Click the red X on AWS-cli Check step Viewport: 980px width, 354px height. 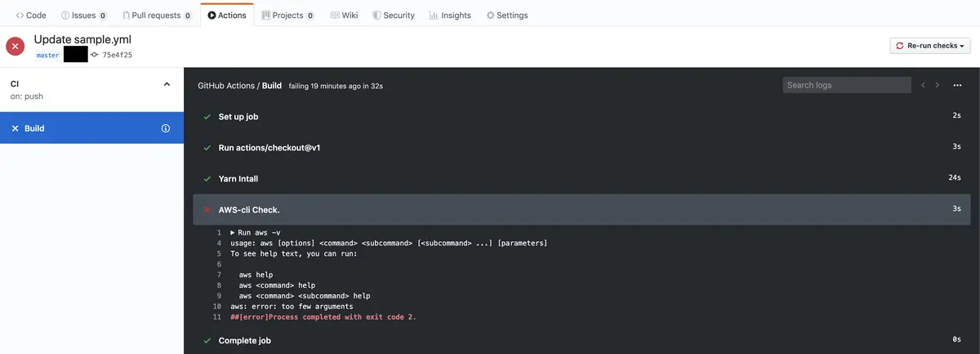(207, 209)
